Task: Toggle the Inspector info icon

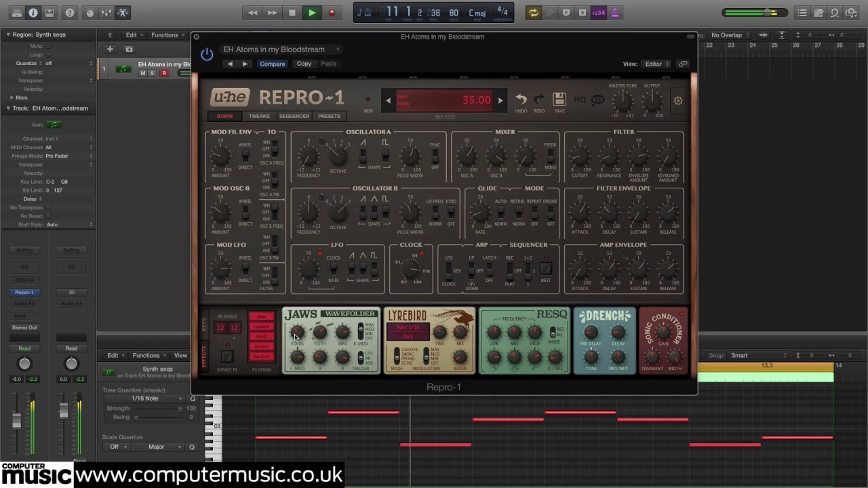Action: [x=33, y=12]
